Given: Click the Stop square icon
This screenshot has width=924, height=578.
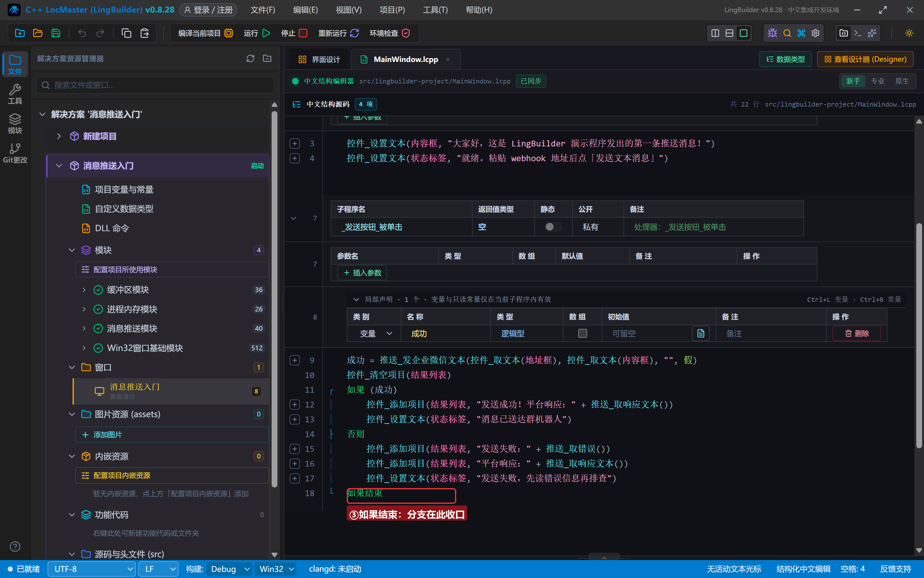Looking at the screenshot, I should (303, 33).
